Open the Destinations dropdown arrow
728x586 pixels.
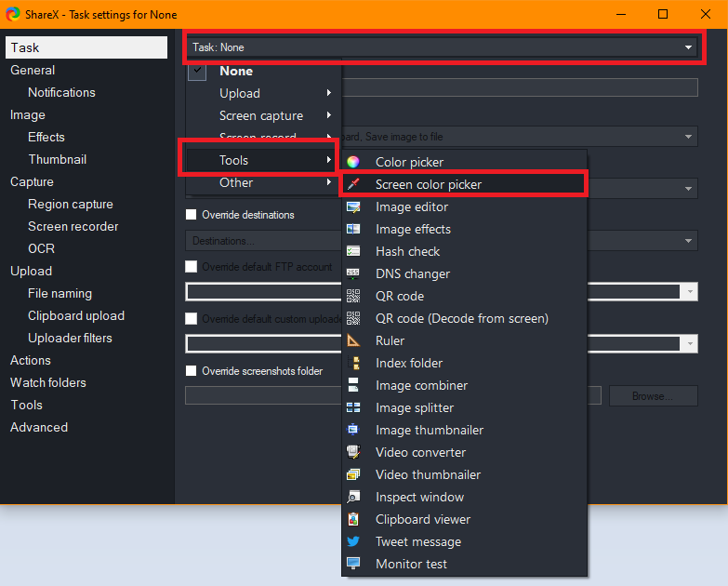click(x=688, y=241)
